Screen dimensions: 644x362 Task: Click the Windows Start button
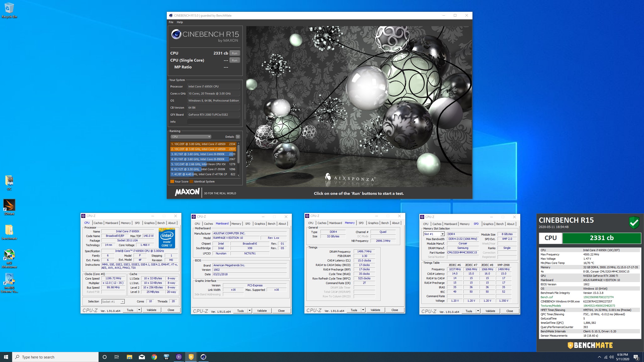tap(6, 357)
